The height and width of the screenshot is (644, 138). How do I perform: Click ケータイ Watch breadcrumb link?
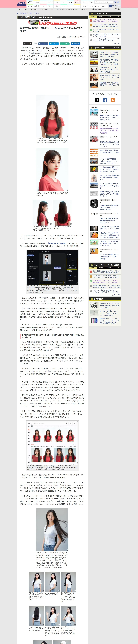tap(21, 13)
